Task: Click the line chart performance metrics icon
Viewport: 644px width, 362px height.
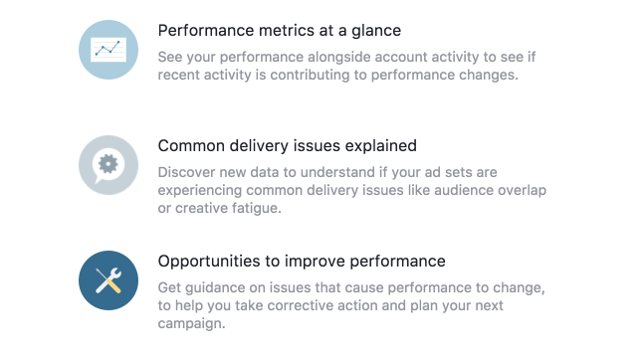Action: click(x=108, y=50)
